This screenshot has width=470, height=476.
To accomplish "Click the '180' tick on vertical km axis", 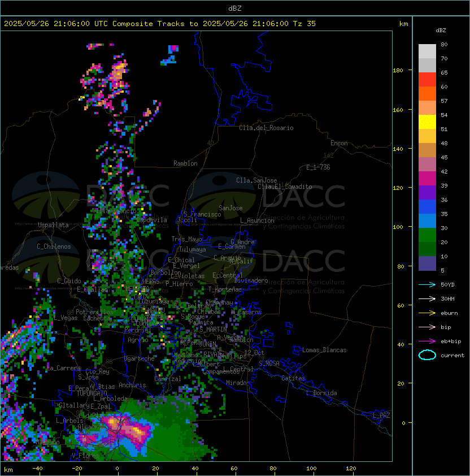I will pyautogui.click(x=398, y=71).
